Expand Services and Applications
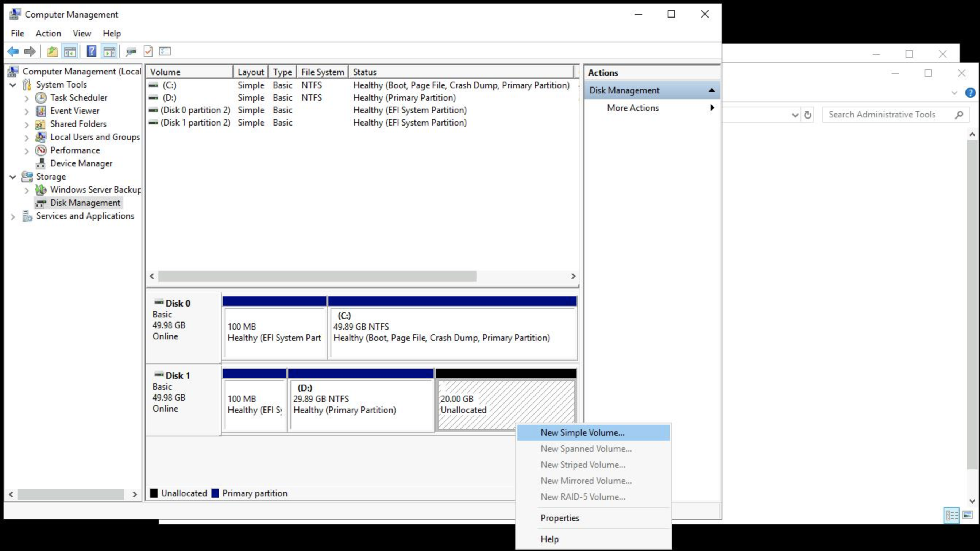980x551 pixels. [13, 217]
